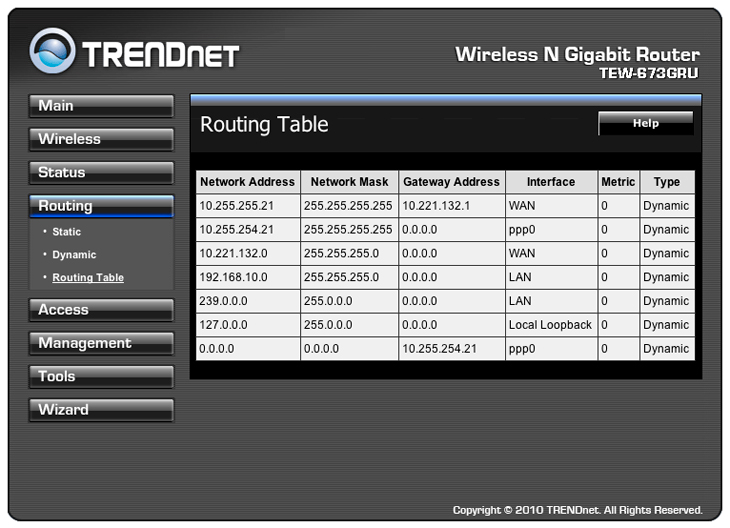Select the Dynamic routing submenu link
Image resolution: width=730 pixels, height=528 pixels.
[x=74, y=255]
